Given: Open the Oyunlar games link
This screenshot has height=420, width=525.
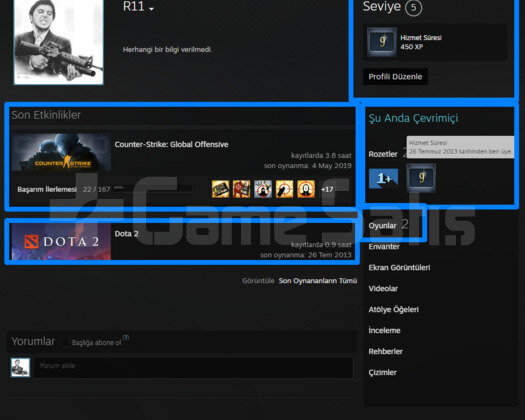Looking at the screenshot, I should tap(382, 226).
